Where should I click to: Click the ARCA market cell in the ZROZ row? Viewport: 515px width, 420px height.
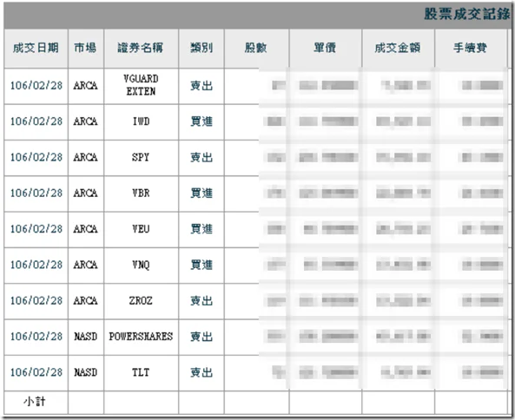[85, 300]
